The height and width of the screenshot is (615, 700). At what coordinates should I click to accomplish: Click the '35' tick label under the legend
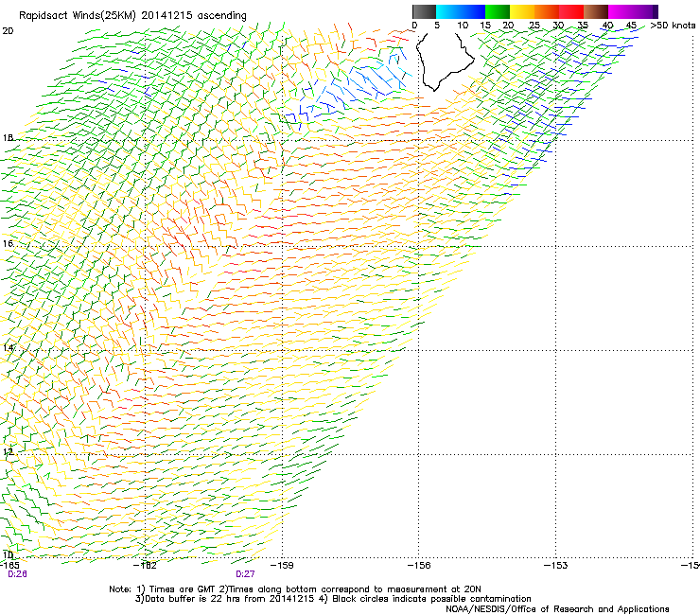coord(583,26)
